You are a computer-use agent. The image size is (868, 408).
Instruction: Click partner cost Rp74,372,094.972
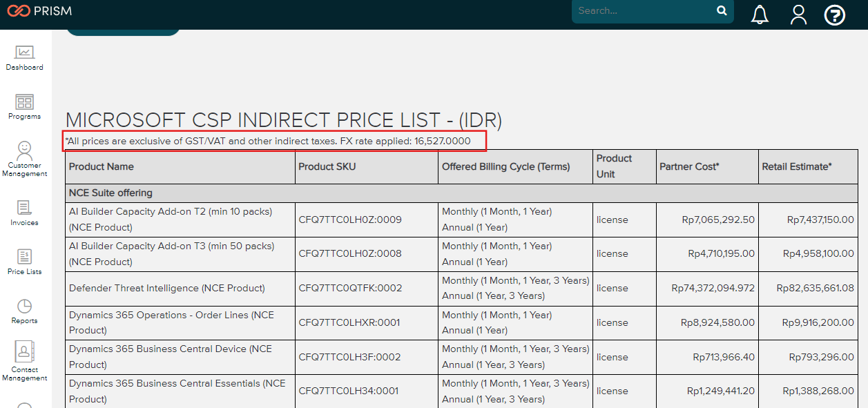[x=713, y=289]
